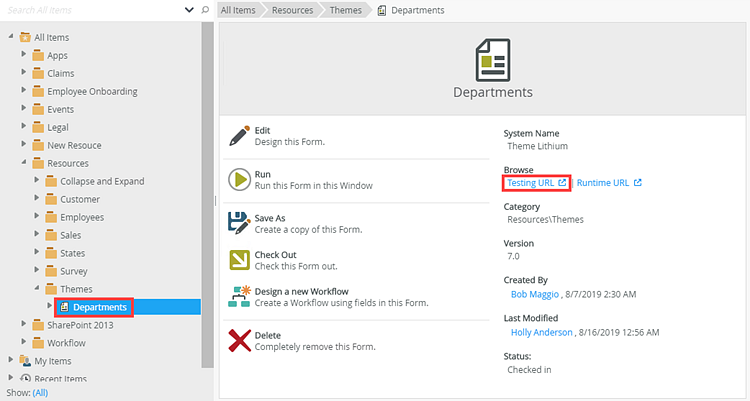The image size is (750, 401).
Task: Click the All Items starred folder icon
Action: [x=25, y=37]
